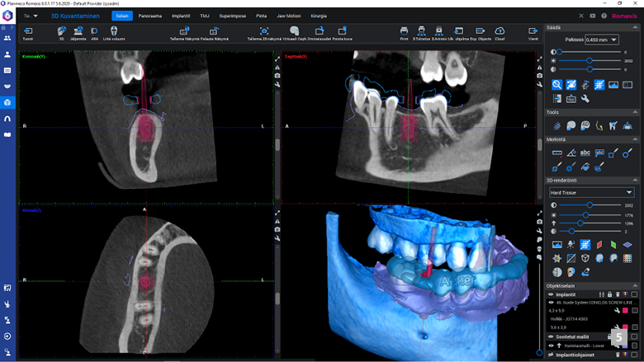Open the Cloud upload icon
The height and width of the screenshot is (362, 644).
pos(500,31)
